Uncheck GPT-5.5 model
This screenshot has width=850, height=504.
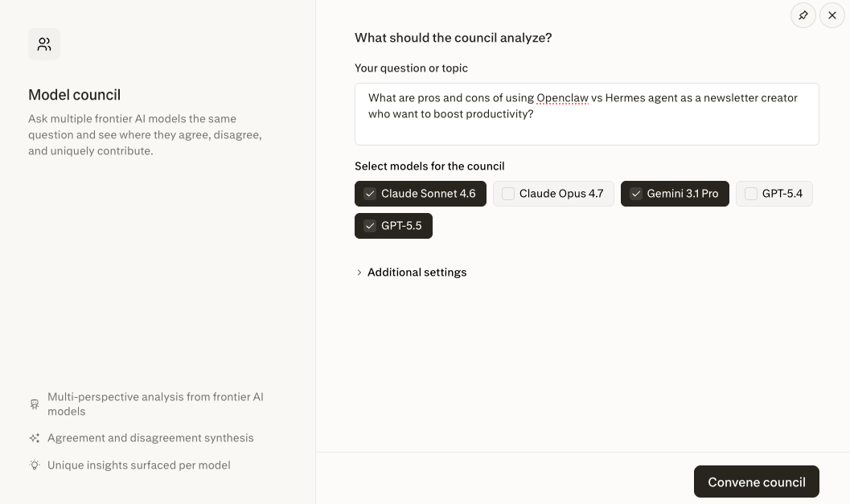(x=393, y=225)
